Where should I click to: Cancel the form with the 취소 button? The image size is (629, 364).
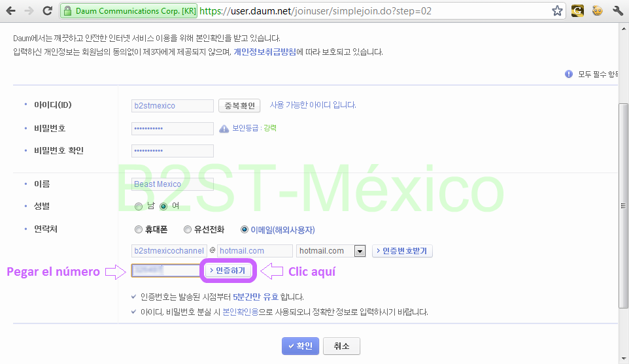pos(341,346)
